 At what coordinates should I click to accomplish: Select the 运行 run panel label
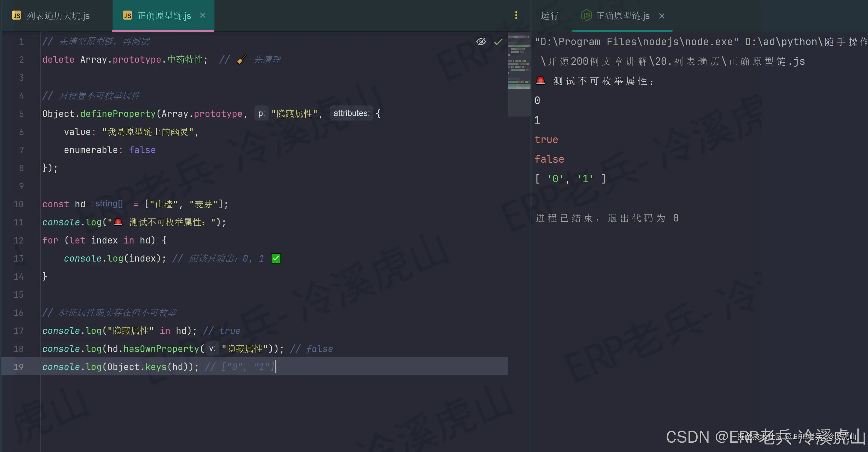(x=549, y=16)
